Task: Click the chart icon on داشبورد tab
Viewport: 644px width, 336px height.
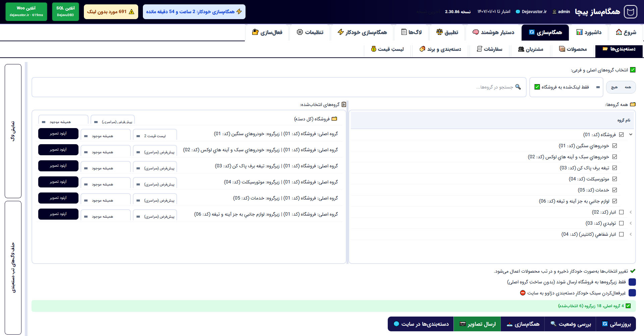Action: pos(580,32)
